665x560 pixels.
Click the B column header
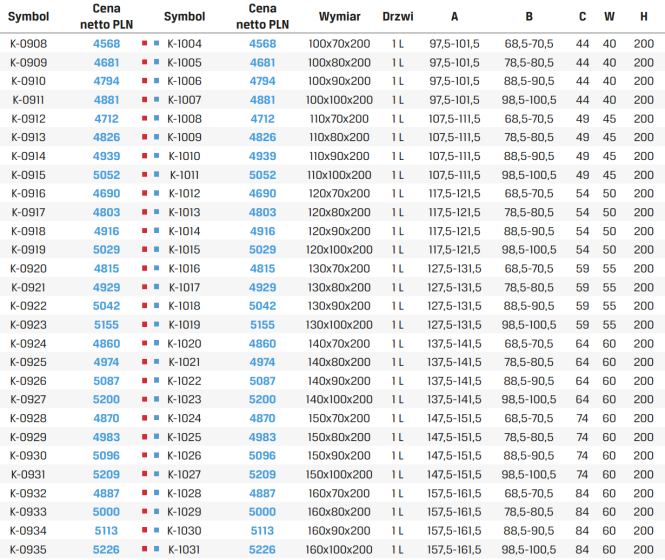coord(529,17)
